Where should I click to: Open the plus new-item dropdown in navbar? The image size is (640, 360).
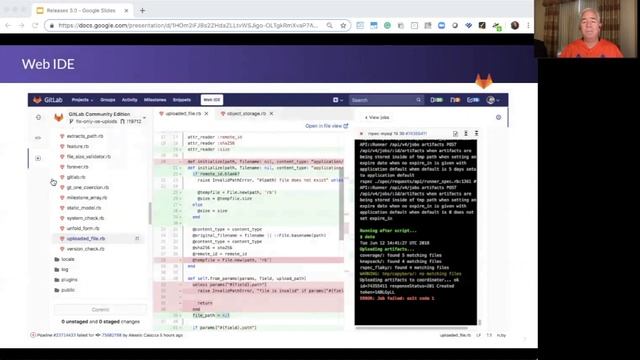click(x=338, y=100)
